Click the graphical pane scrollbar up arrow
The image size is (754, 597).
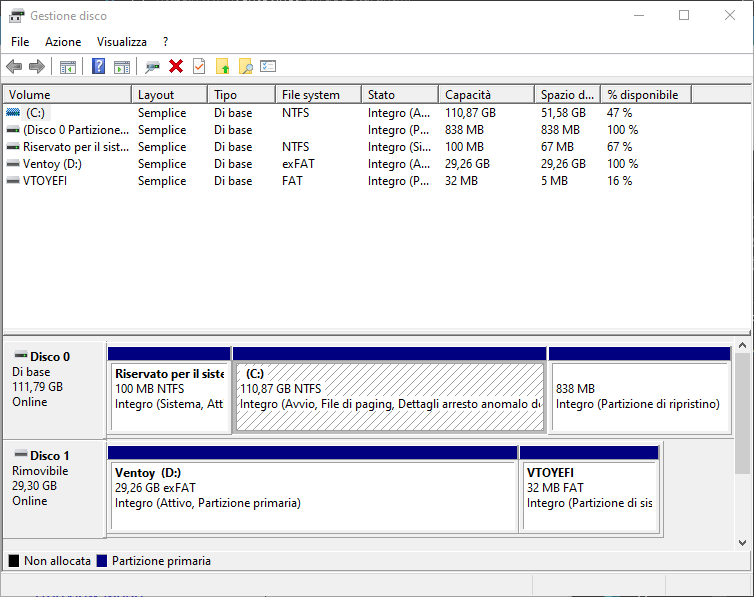point(742,345)
